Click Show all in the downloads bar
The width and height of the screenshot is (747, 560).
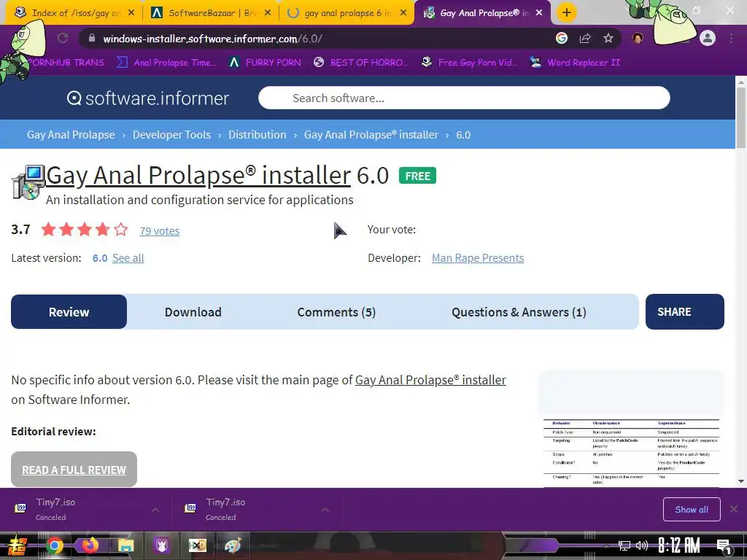[x=692, y=510]
